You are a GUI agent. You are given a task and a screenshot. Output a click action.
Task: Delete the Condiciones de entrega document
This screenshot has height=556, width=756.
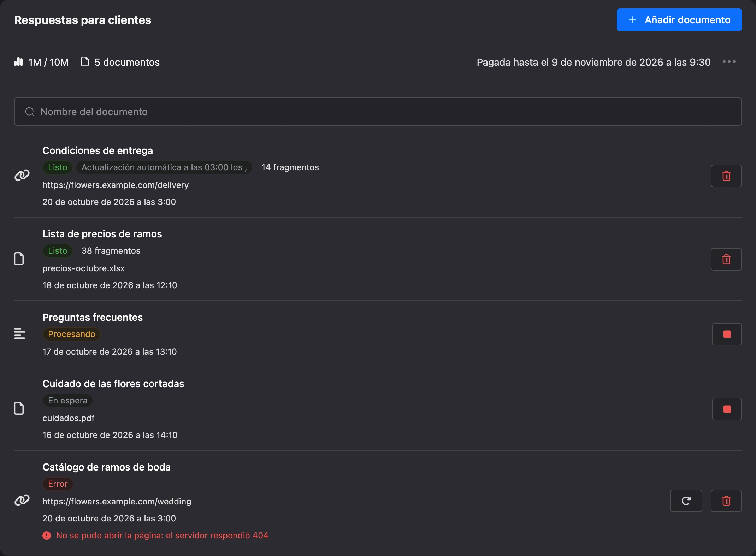point(726,176)
